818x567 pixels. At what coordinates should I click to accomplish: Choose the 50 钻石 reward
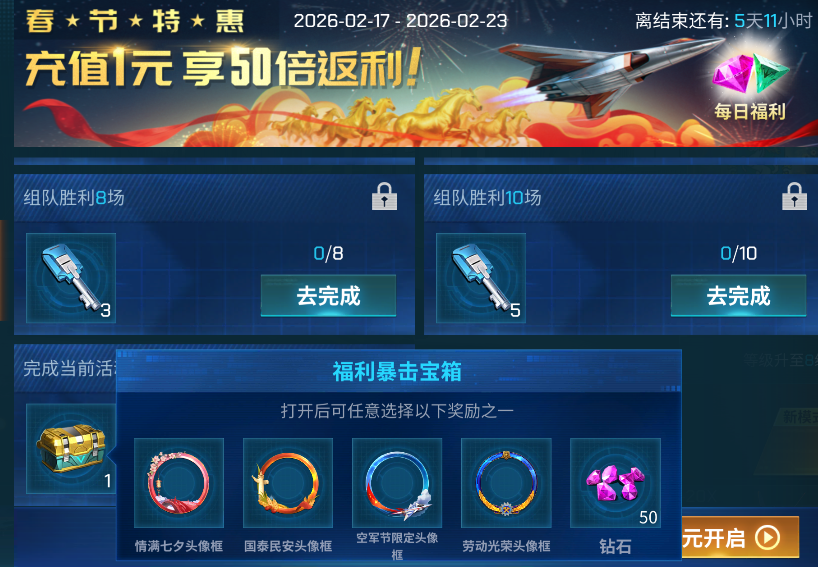pos(616,483)
